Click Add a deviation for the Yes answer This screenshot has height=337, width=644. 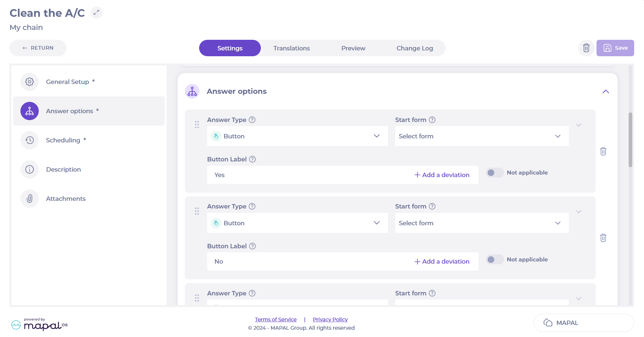(x=442, y=175)
